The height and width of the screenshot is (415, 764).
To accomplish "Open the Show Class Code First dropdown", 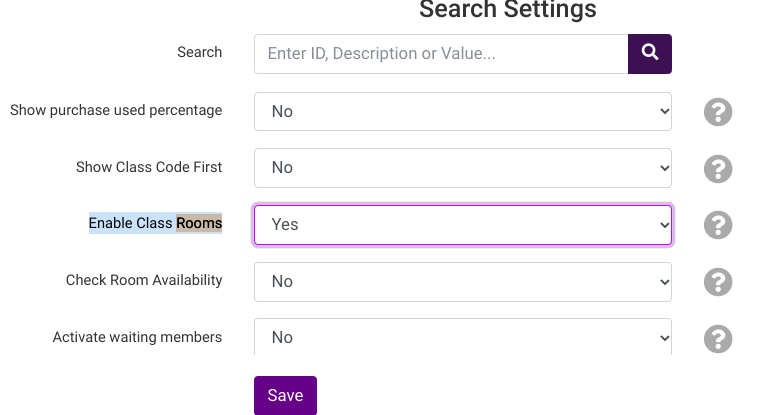I will [462, 168].
